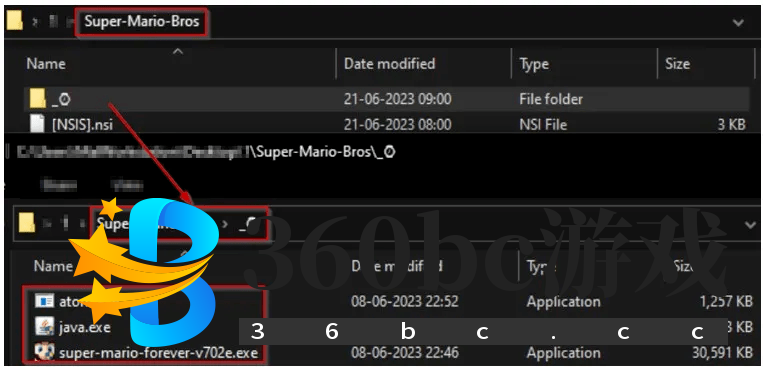Select the java.exe file icon
This screenshot has width=763, height=367.
click(44, 327)
